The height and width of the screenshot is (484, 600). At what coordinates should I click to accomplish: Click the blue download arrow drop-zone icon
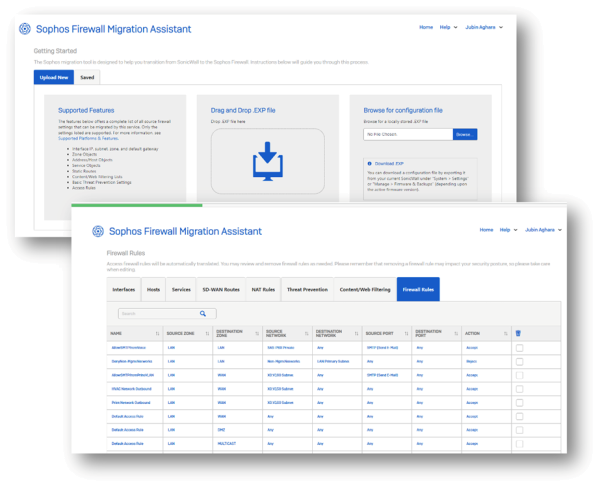[x=267, y=161]
